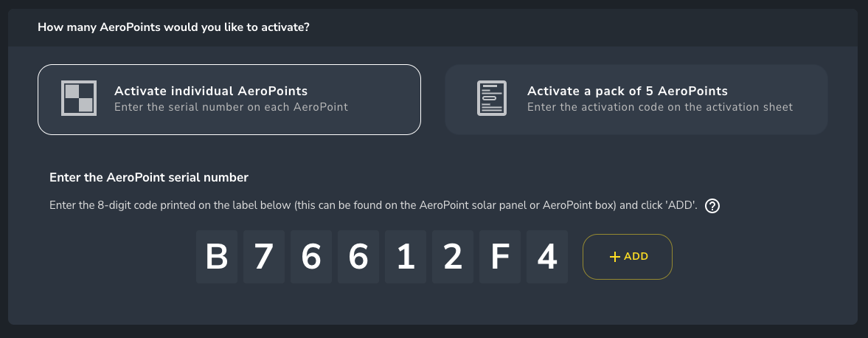
Task: Click the checkerboard AeroPoint icon
Action: [x=78, y=98]
